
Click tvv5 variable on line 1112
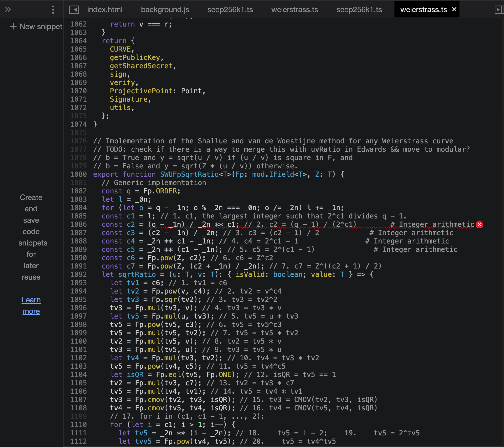143,441
